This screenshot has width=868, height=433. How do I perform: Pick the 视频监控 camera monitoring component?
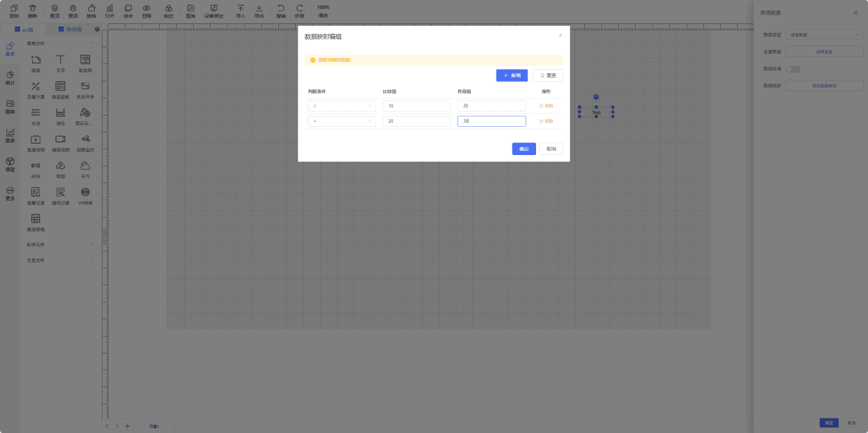(x=85, y=143)
